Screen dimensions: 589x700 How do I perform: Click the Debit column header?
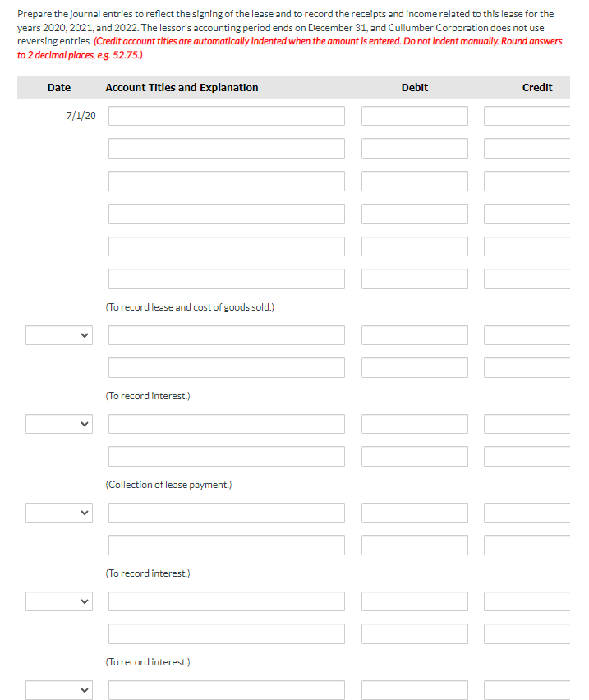(x=414, y=87)
